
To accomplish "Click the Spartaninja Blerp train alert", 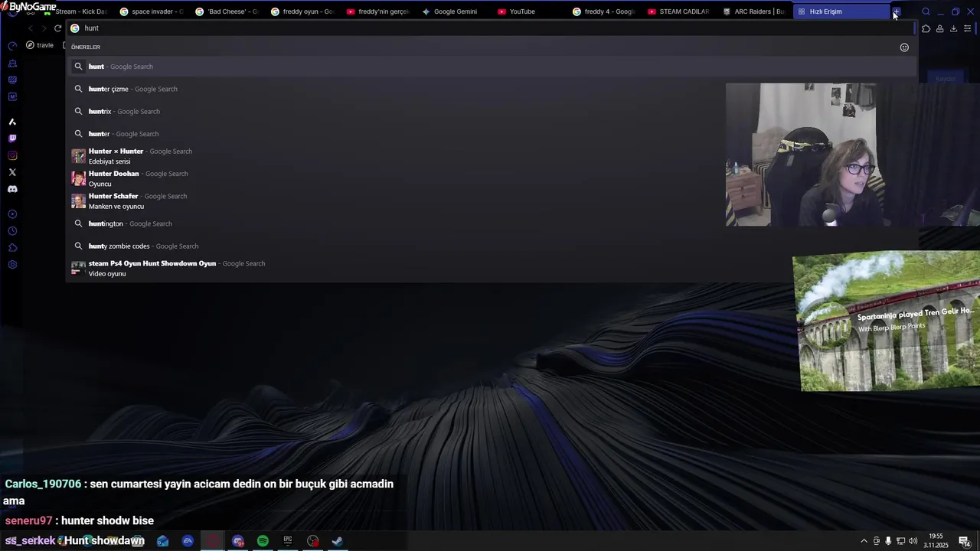I will (888, 321).
